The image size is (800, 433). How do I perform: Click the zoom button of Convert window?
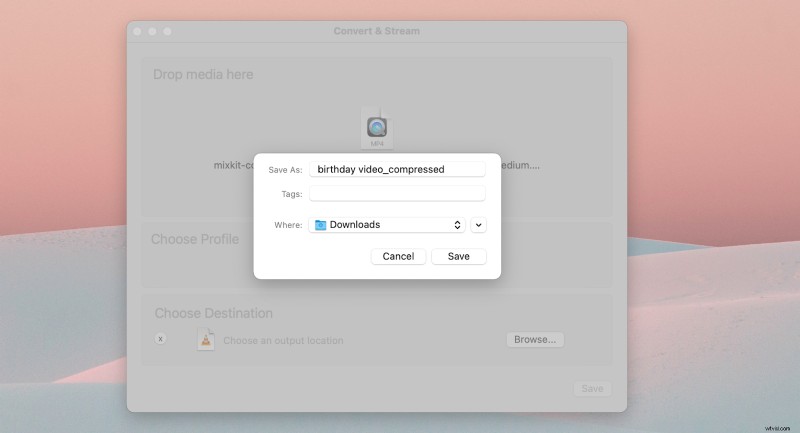[x=167, y=32]
